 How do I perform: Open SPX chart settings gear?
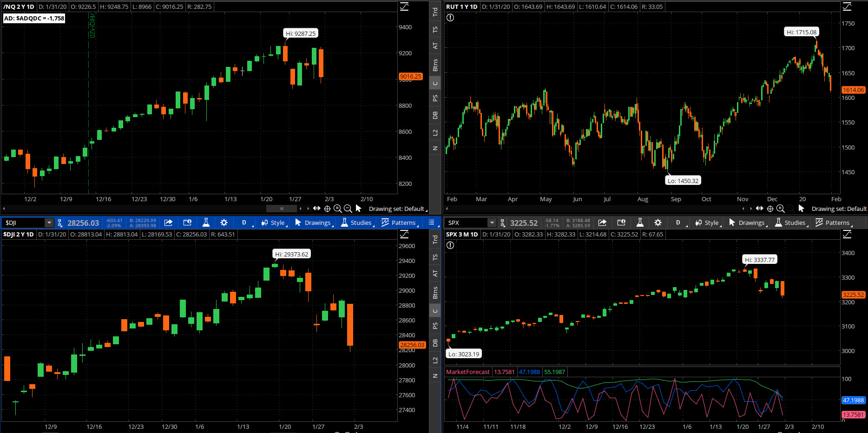pyautogui.click(x=658, y=223)
